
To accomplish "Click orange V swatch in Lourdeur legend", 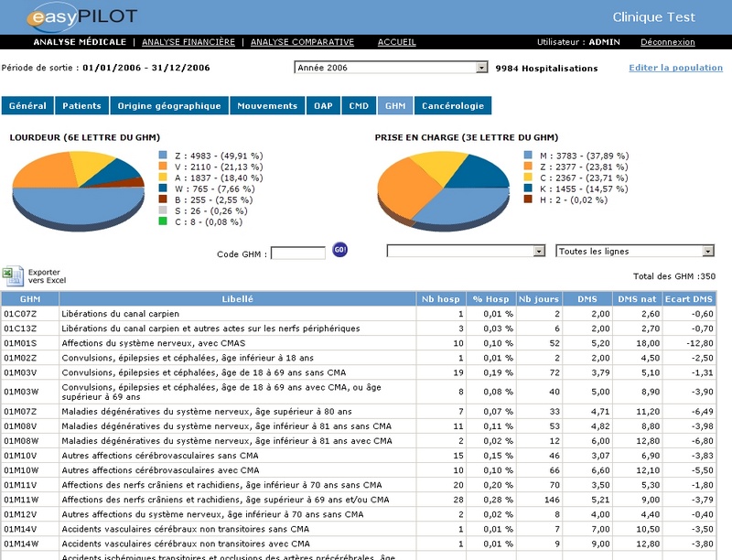I will click(x=163, y=167).
